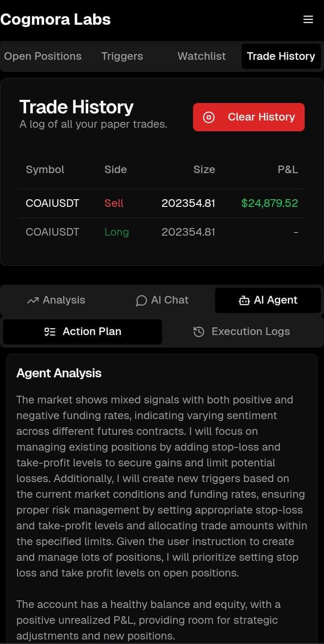This screenshot has width=324, height=644.
Task: Click the P&L column header
Action: [288, 170]
